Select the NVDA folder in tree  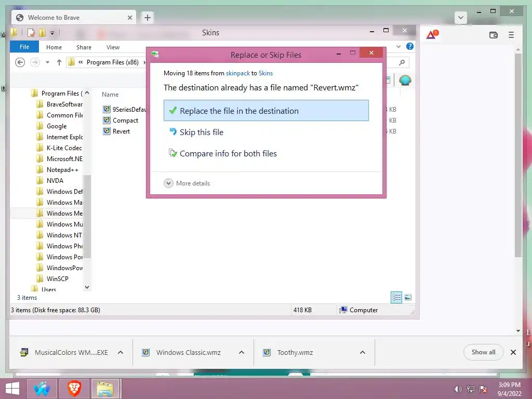click(50, 180)
